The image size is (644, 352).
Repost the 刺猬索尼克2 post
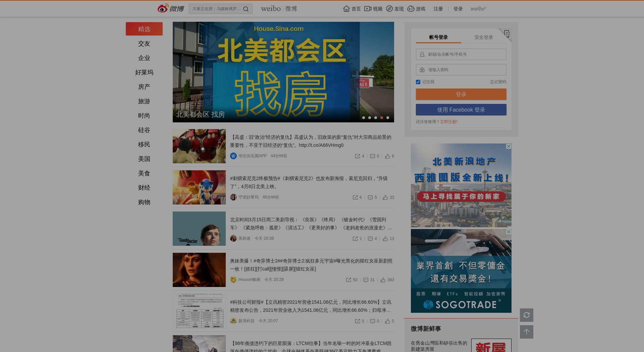coord(355,197)
